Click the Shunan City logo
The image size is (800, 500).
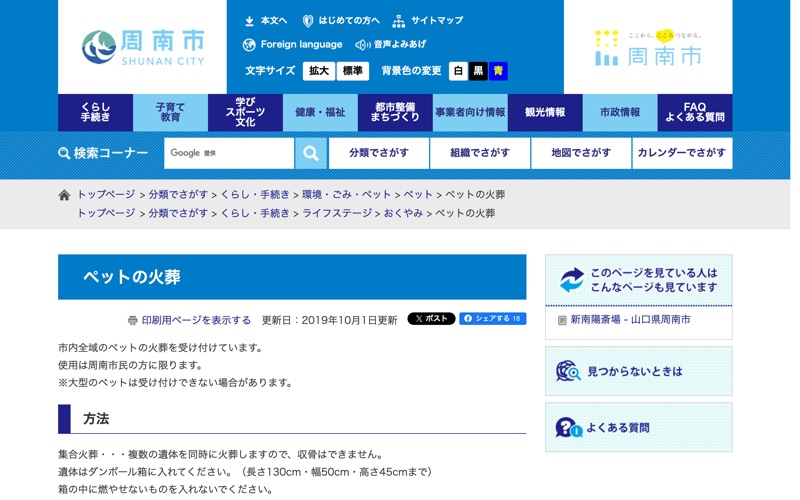(143, 47)
